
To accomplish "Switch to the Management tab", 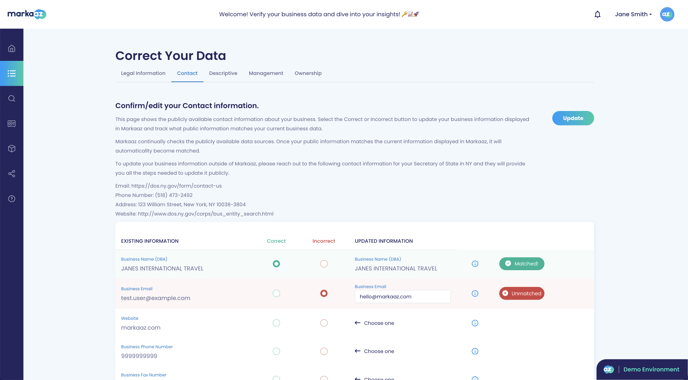I will 266,73.
